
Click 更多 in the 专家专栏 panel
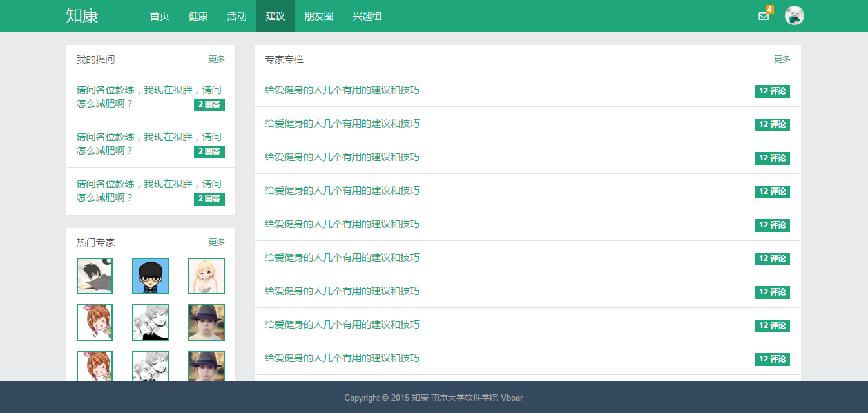click(x=782, y=59)
